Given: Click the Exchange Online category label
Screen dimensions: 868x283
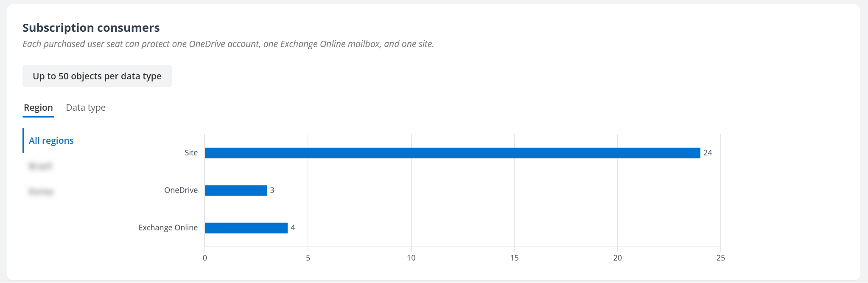Looking at the screenshot, I should [168, 228].
